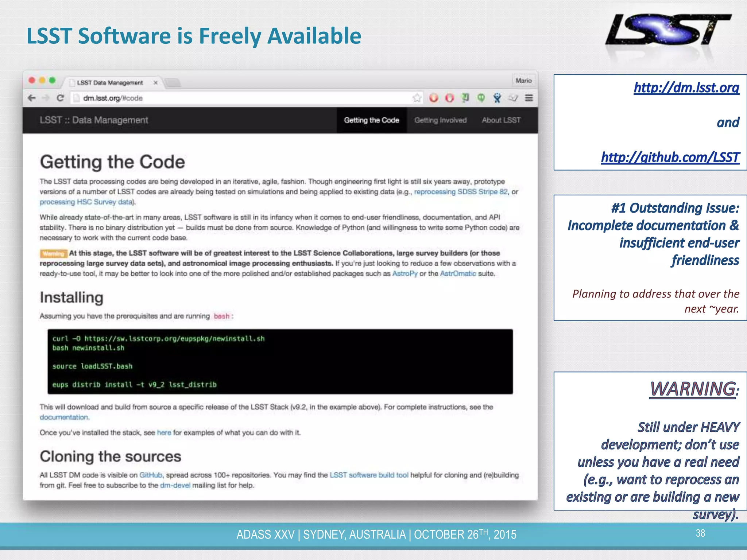Image resolution: width=747 pixels, height=560 pixels.
Task: Click the blue figure extension icon
Action: 497,98
